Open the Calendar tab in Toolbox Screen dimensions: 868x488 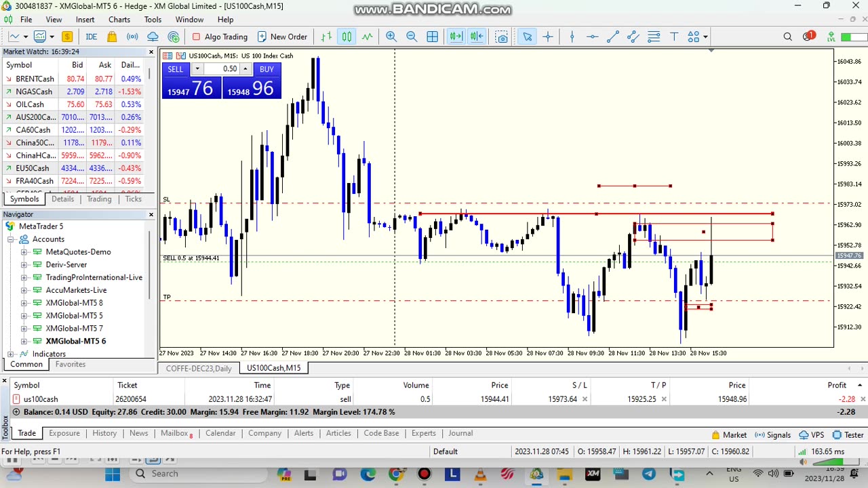[220, 433]
